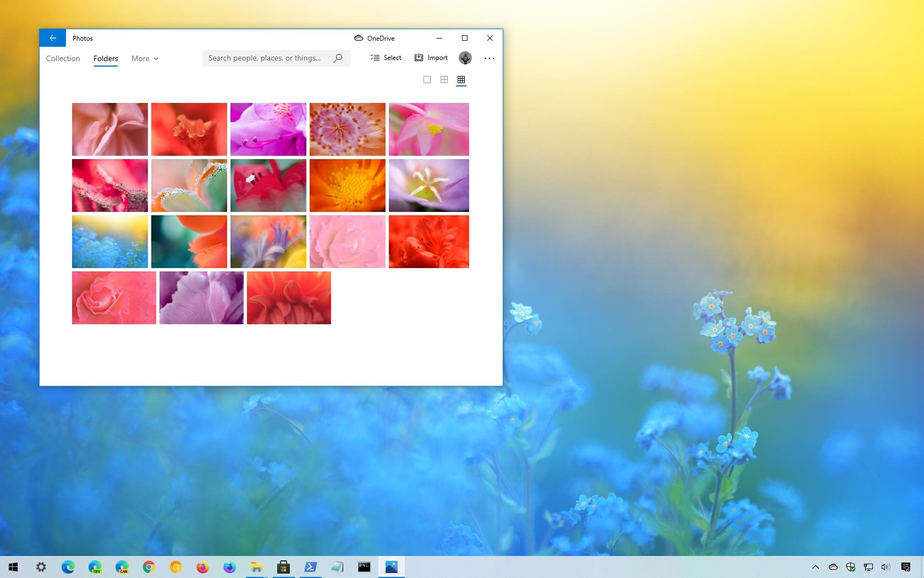Open the orange marigold center photo

pyautogui.click(x=348, y=186)
